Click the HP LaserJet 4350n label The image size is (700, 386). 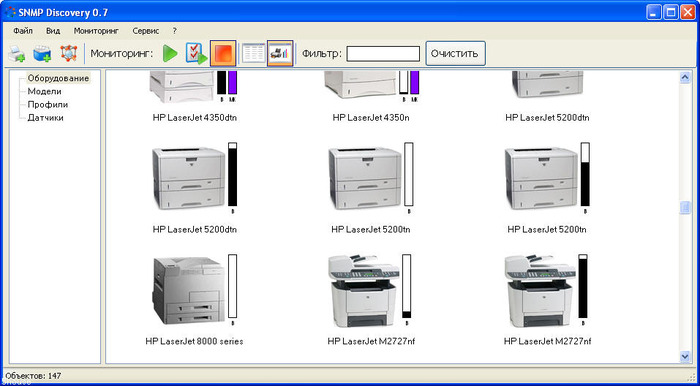[x=371, y=118]
